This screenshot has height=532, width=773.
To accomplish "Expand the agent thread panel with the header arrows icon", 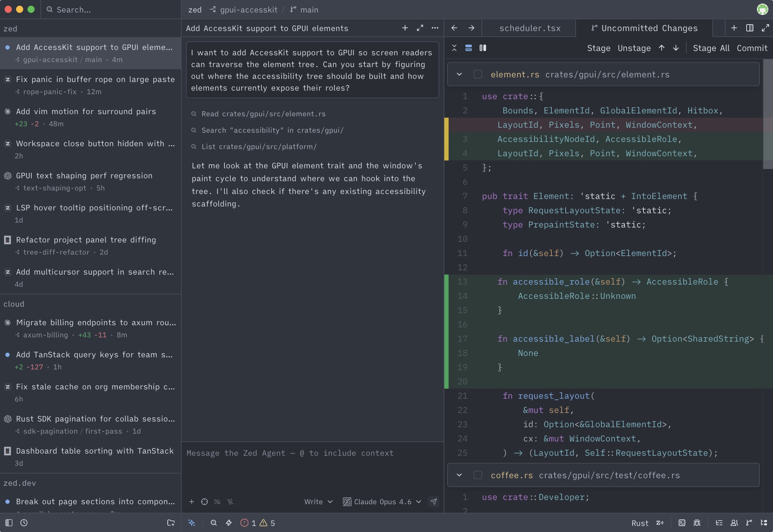I will (x=420, y=28).
